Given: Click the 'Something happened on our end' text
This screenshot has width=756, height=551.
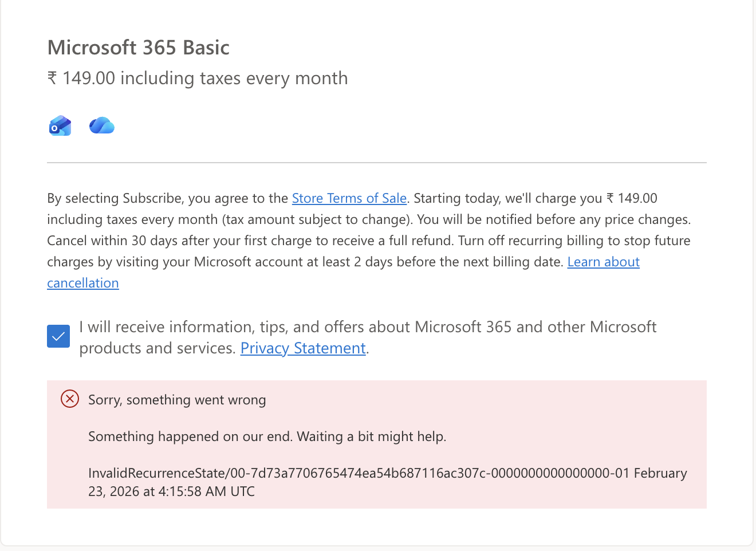Looking at the screenshot, I should click(267, 436).
